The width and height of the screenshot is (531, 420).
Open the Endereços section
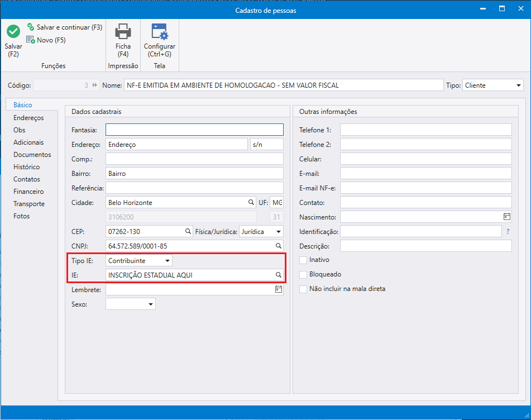pyautogui.click(x=28, y=118)
